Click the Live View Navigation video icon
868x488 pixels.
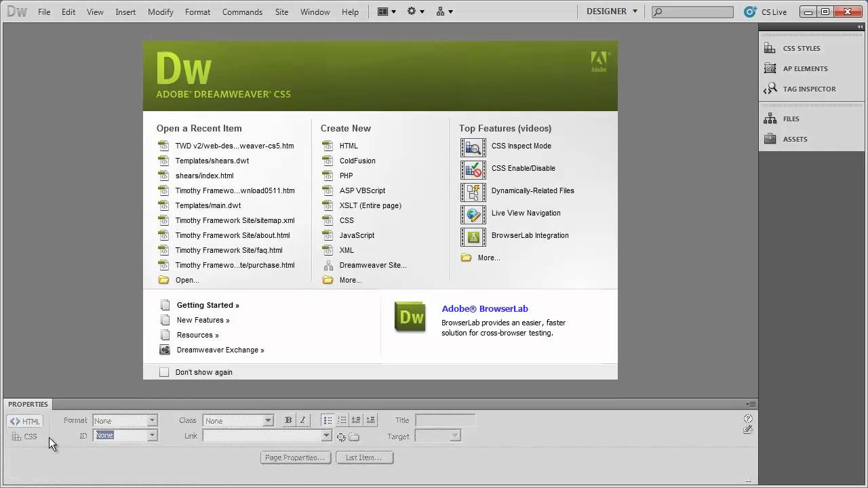pyautogui.click(x=473, y=213)
